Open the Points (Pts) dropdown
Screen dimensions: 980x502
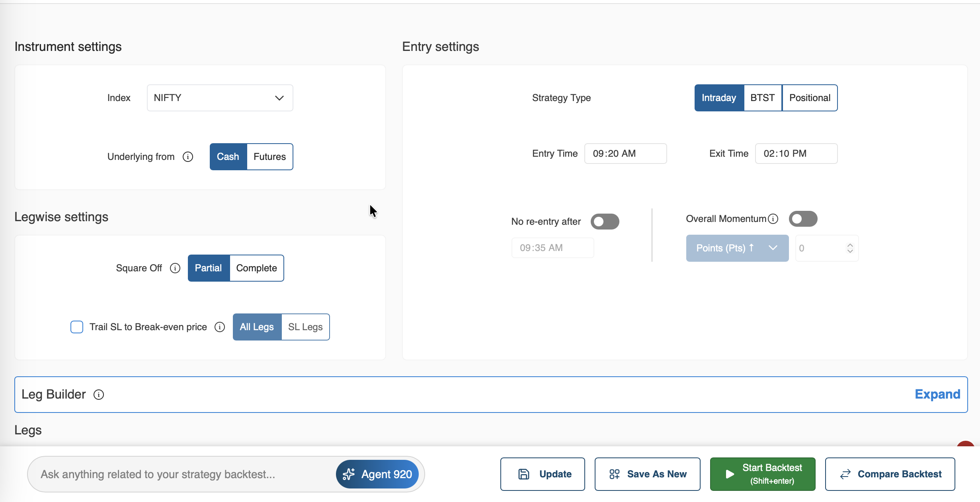click(737, 248)
